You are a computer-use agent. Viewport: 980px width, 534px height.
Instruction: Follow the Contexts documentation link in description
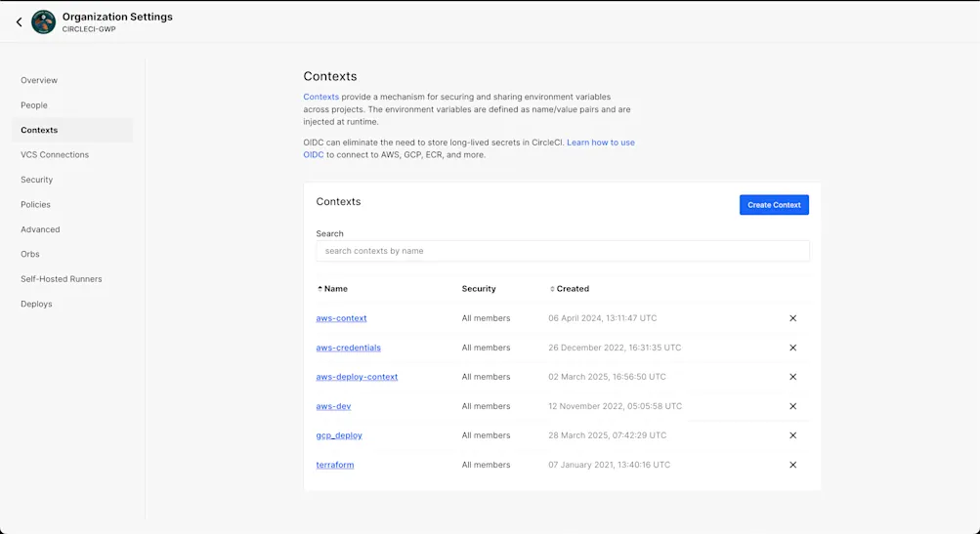click(x=321, y=97)
